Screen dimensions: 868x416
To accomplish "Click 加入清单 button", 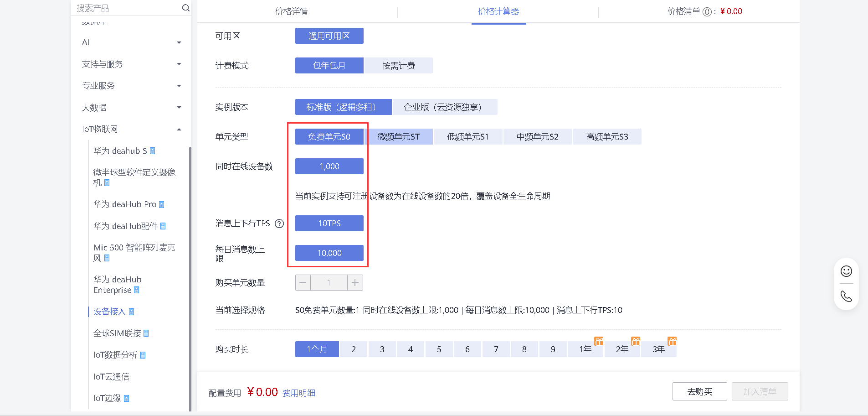I will [x=760, y=391].
